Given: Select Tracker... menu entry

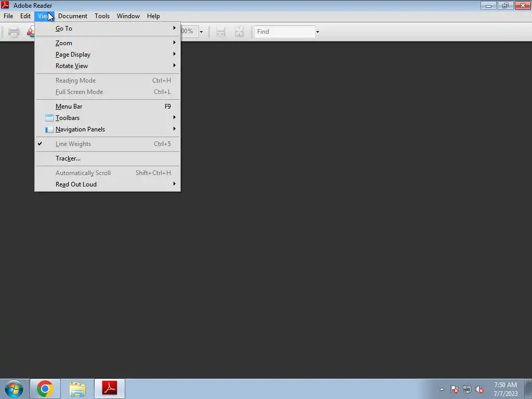Looking at the screenshot, I should tap(108, 158).
